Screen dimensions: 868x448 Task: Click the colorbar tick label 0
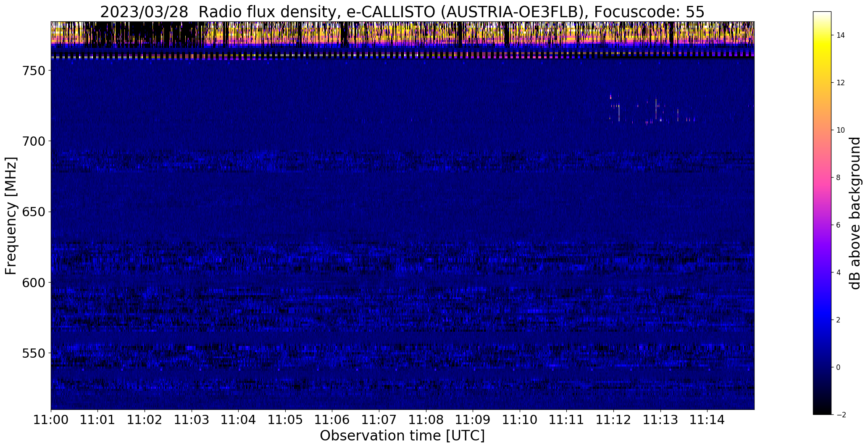[x=839, y=367]
